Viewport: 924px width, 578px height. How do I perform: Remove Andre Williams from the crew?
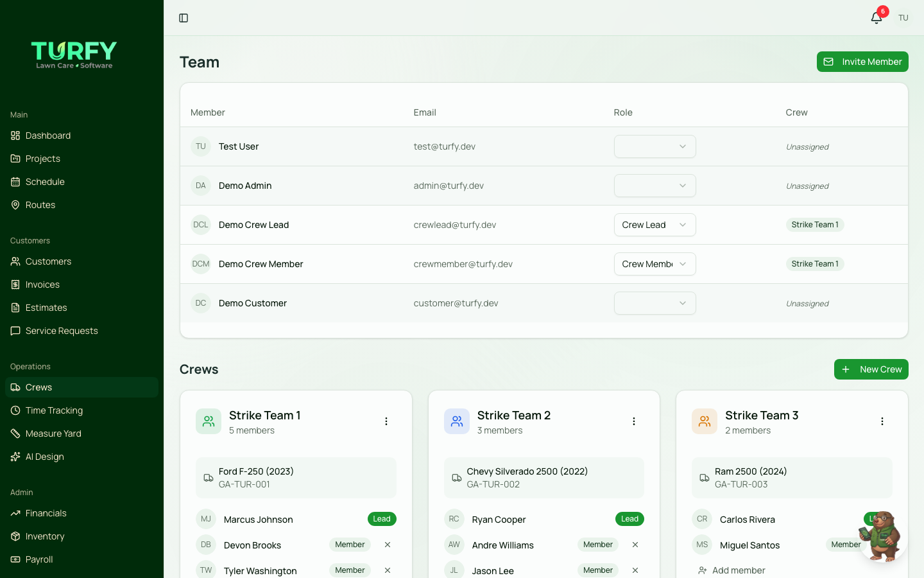[x=635, y=545]
